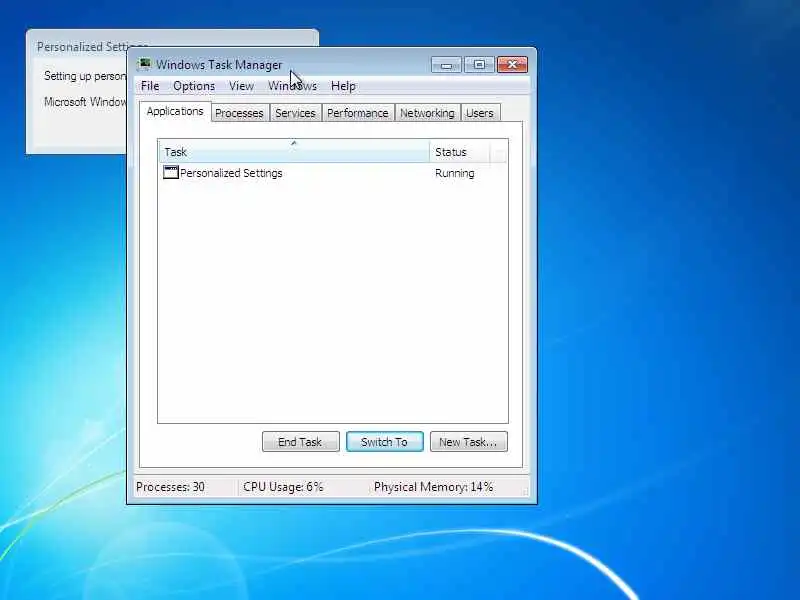Switch to the Services tab
The height and width of the screenshot is (600, 800).
[295, 113]
